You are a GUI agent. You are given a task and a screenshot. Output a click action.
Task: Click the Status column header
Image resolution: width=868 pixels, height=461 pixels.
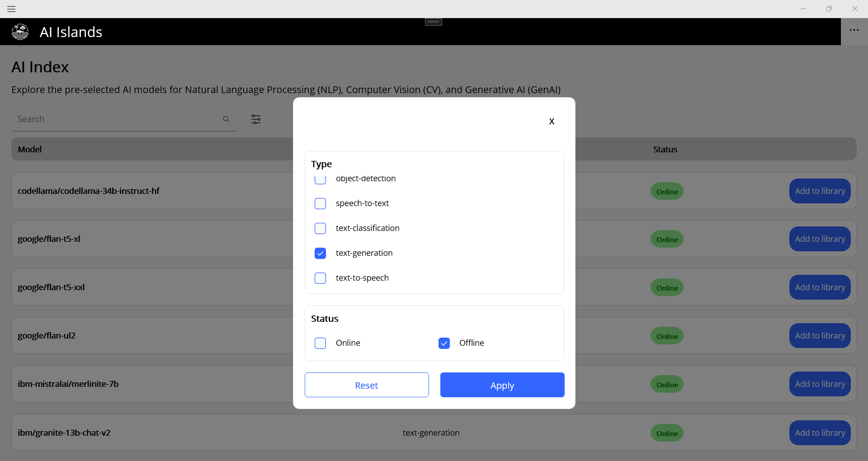click(665, 149)
